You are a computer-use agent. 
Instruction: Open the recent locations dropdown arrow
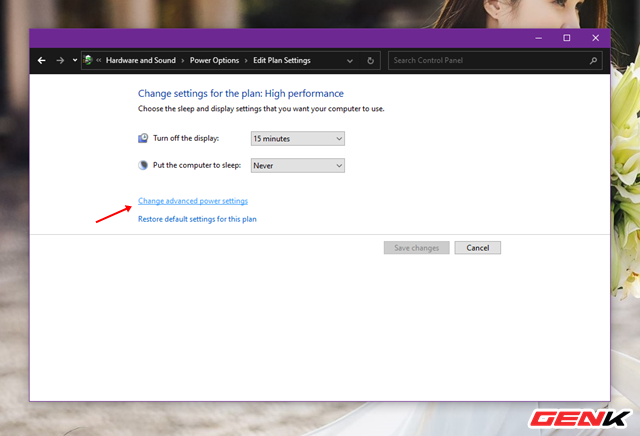[74, 61]
